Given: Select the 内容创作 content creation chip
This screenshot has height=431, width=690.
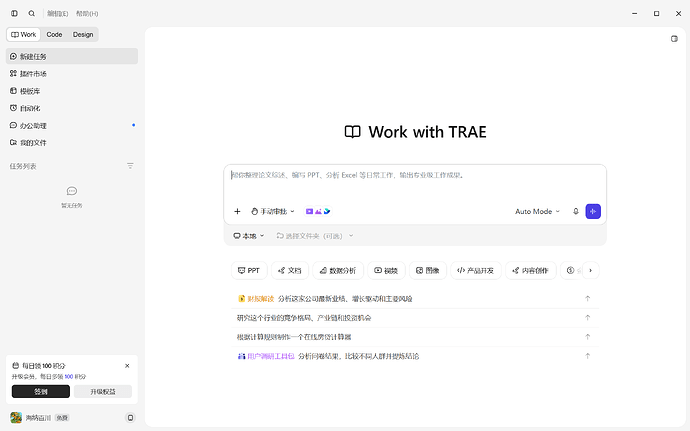Looking at the screenshot, I should click(x=531, y=270).
